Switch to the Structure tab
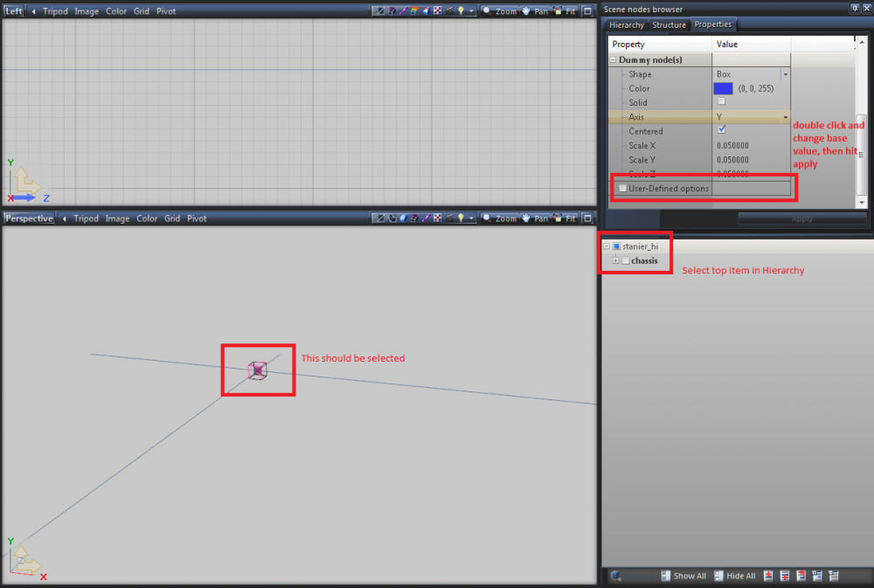 (x=669, y=25)
